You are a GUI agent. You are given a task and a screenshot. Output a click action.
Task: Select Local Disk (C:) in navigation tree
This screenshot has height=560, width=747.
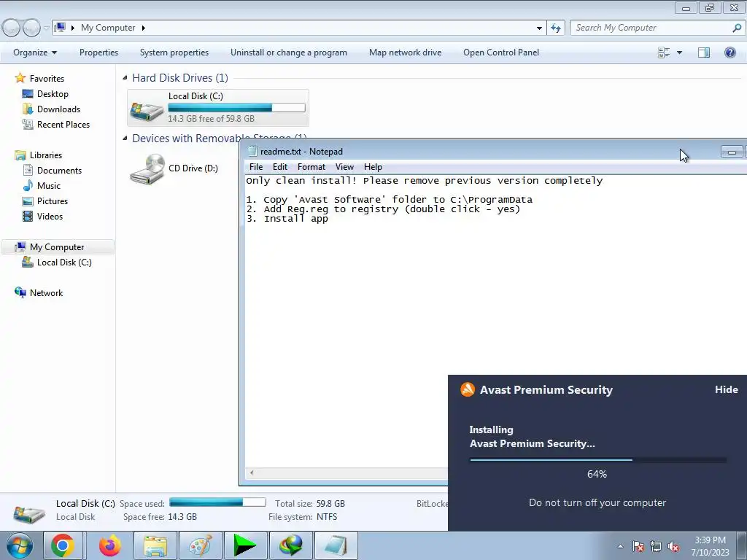[x=64, y=262]
